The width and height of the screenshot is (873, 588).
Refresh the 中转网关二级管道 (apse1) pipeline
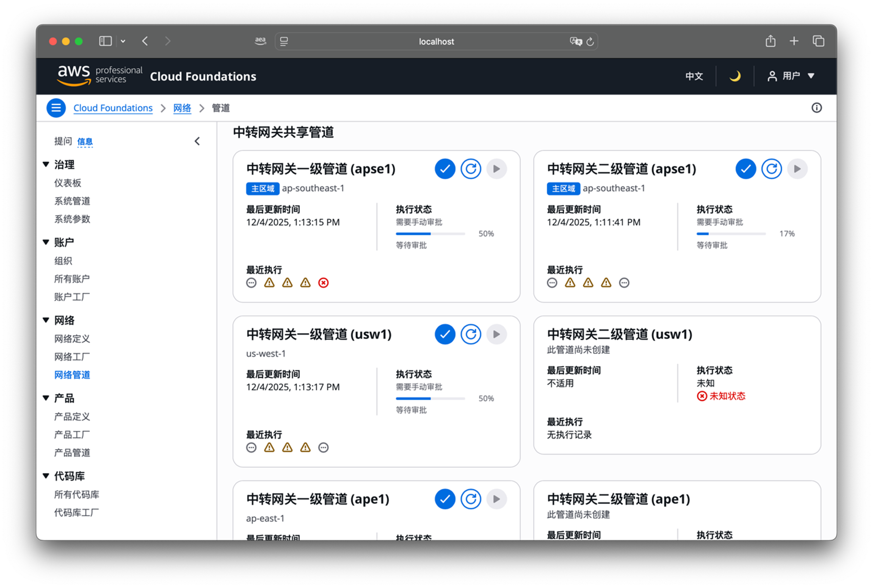point(771,169)
